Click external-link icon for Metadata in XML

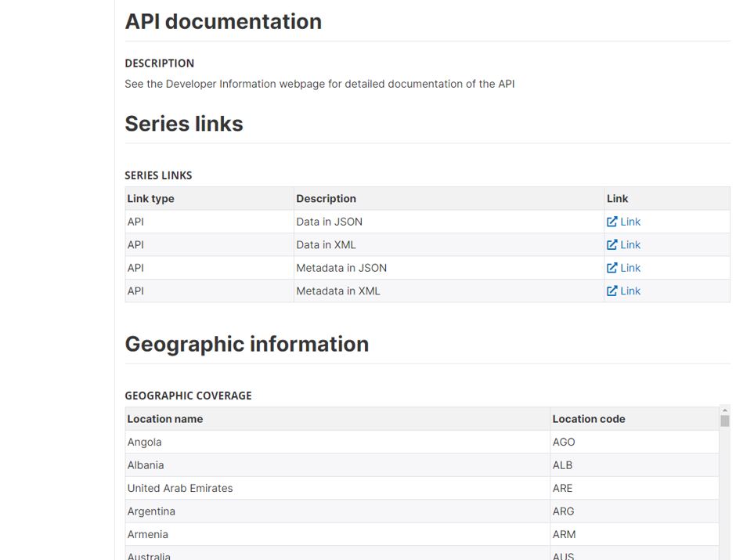(612, 291)
